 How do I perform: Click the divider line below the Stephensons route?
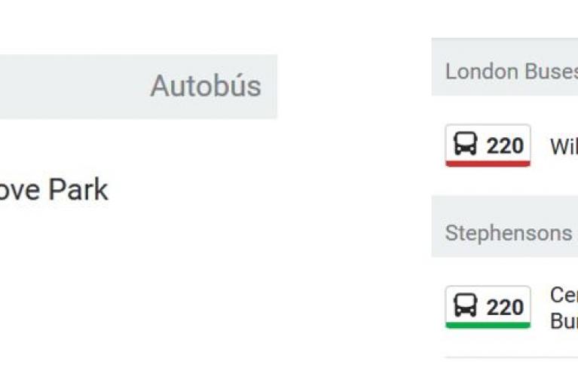[x=512, y=357]
